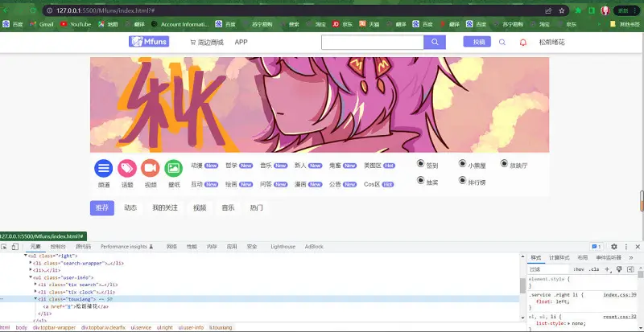The height and width of the screenshot is (332, 644).
Task: Click the purple 投稿 upload button
Action: [x=477, y=42]
